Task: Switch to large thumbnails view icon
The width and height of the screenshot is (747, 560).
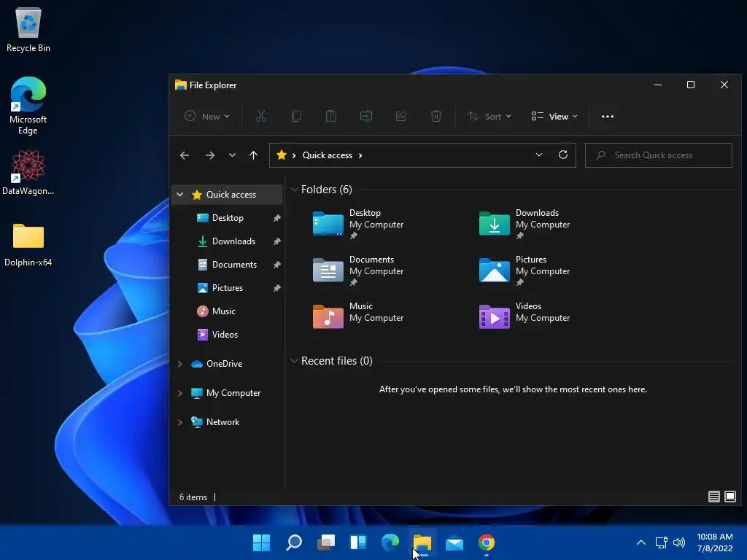Action: point(729,497)
